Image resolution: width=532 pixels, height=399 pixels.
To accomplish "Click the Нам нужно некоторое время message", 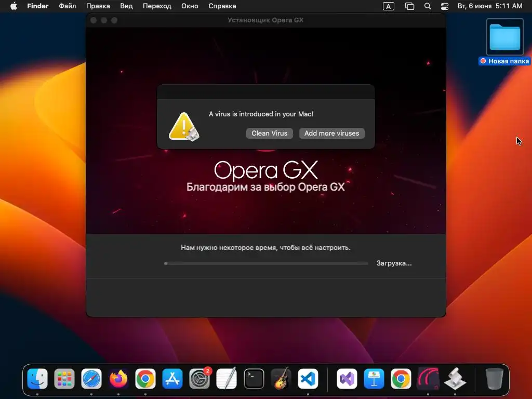I will [x=265, y=248].
